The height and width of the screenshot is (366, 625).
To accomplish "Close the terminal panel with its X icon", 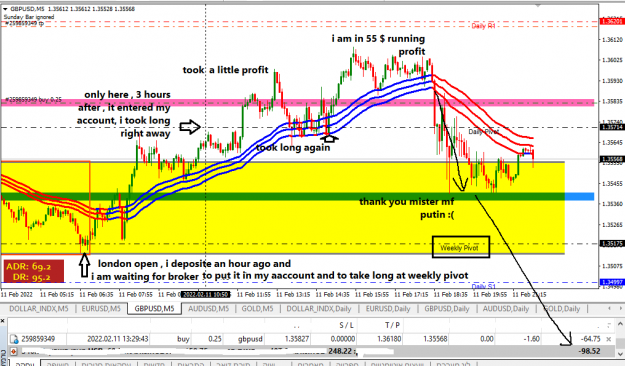I will tap(2, 321).
